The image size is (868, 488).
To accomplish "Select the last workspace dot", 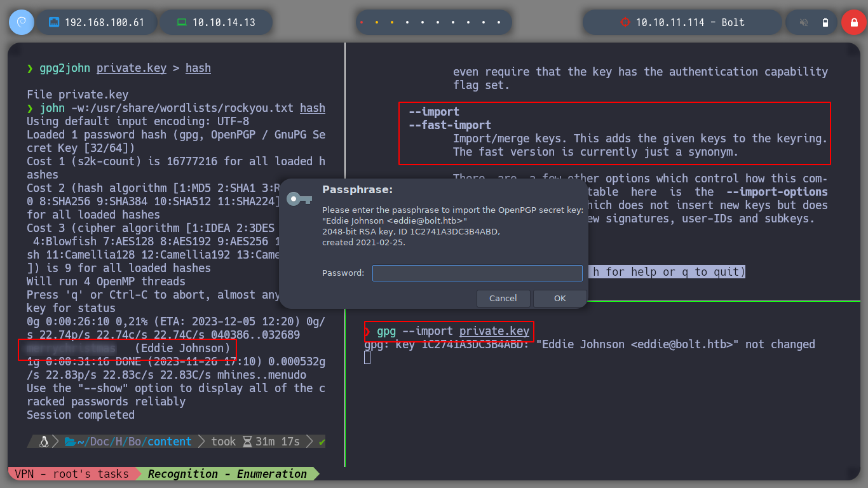I will pyautogui.click(x=499, y=22).
